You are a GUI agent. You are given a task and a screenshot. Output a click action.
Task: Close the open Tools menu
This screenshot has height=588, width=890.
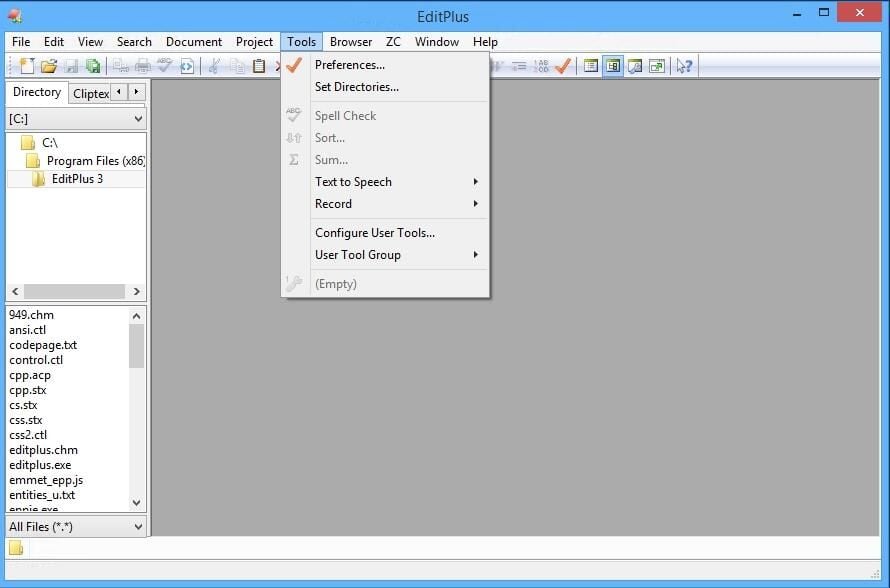tap(301, 42)
